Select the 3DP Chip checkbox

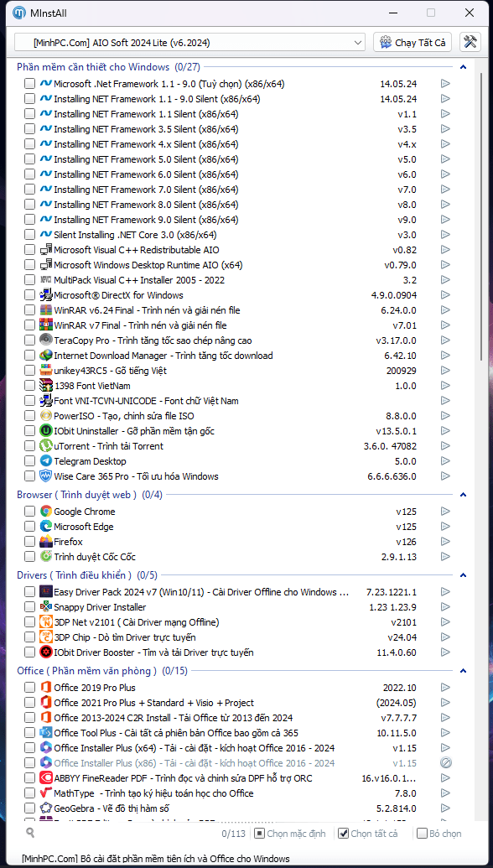(29, 637)
